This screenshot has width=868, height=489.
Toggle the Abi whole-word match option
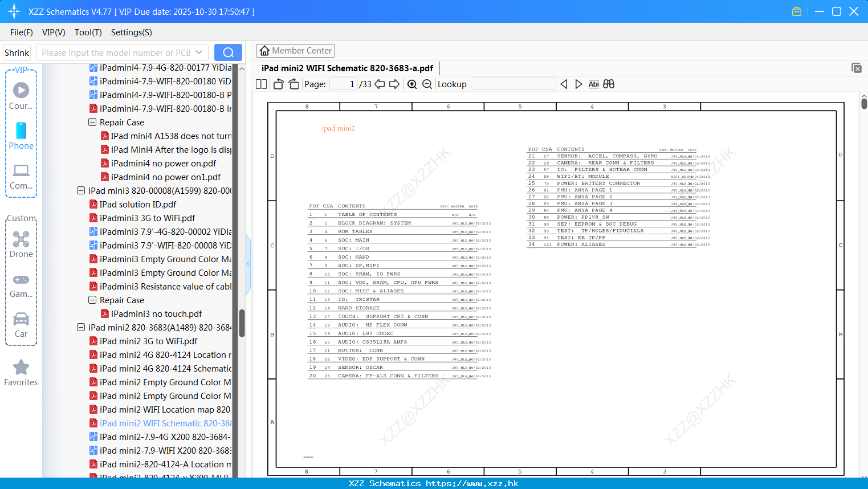click(x=593, y=84)
